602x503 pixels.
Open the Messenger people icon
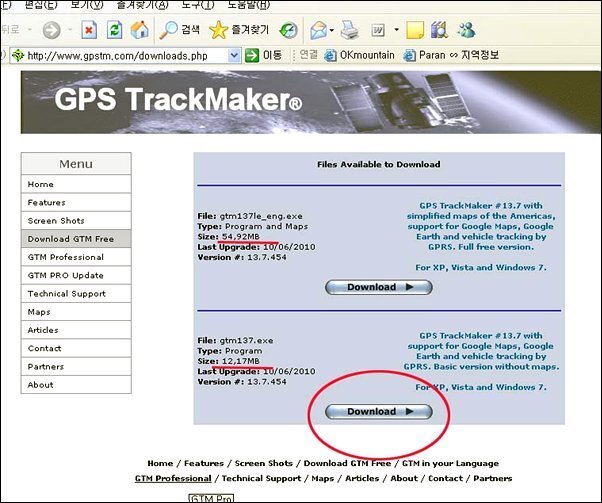coord(466,30)
